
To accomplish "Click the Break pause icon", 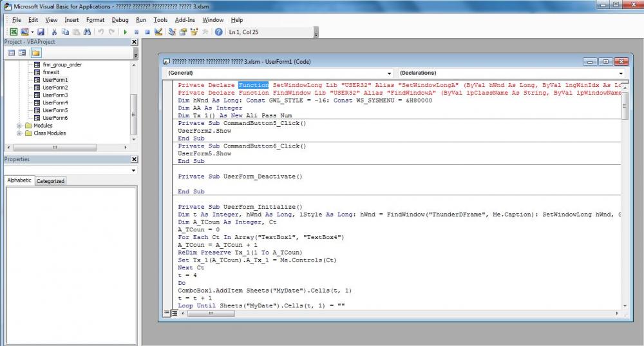I will (137, 32).
